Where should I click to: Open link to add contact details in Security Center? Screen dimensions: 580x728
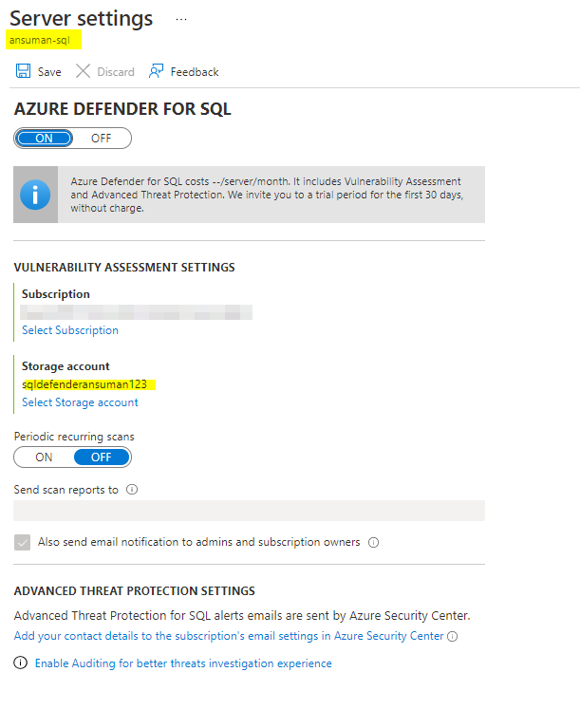point(229,636)
